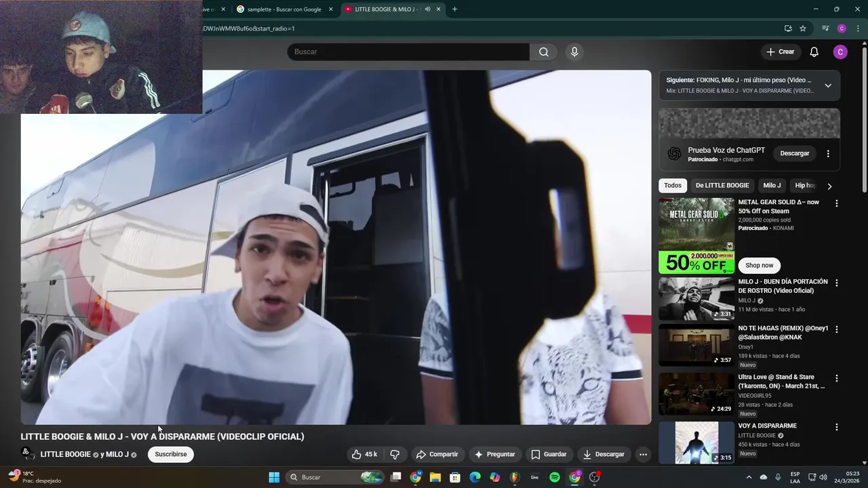Screen dimensions: 868x488
Task: Open NO TE HAGAS (REMIX) thumbnail
Action: (x=696, y=346)
